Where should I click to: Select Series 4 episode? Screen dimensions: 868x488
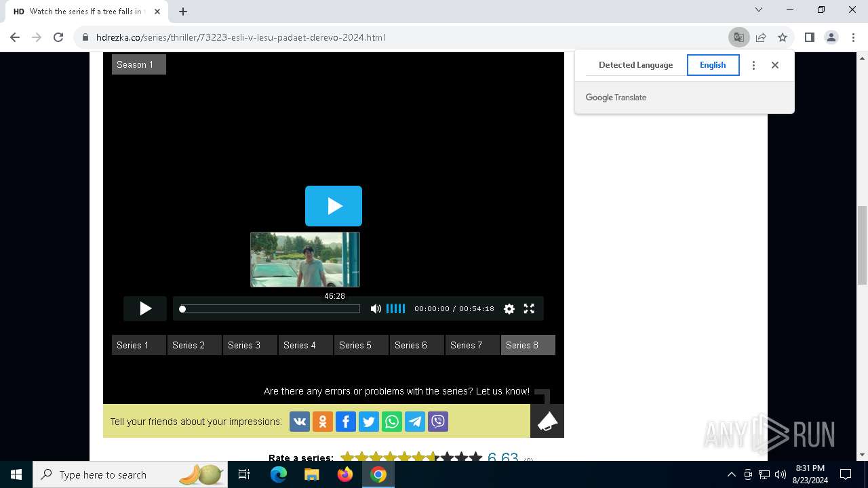pos(306,345)
